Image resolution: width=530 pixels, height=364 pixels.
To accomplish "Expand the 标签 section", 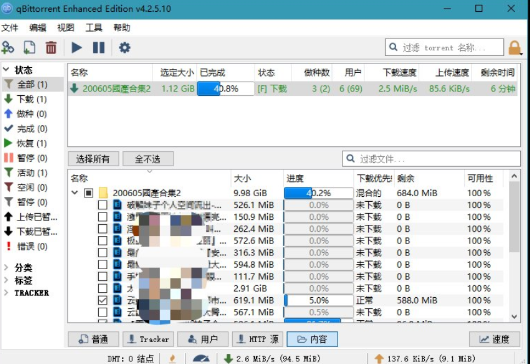I will pos(6,280).
